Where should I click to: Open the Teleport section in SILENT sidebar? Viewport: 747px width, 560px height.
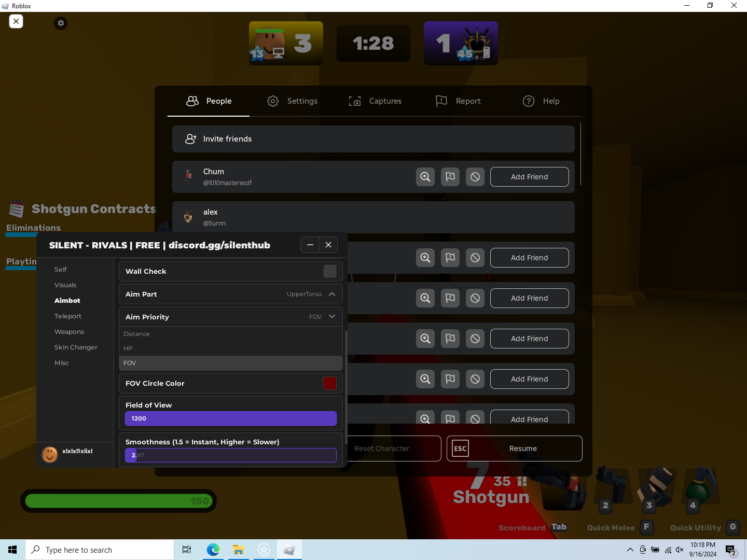tap(68, 316)
